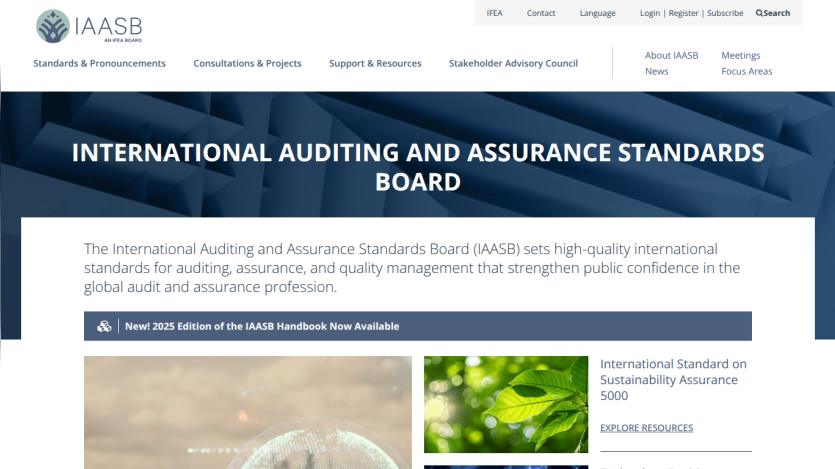Click the large globe feature image
The width and height of the screenshot is (835, 469).
(x=248, y=413)
